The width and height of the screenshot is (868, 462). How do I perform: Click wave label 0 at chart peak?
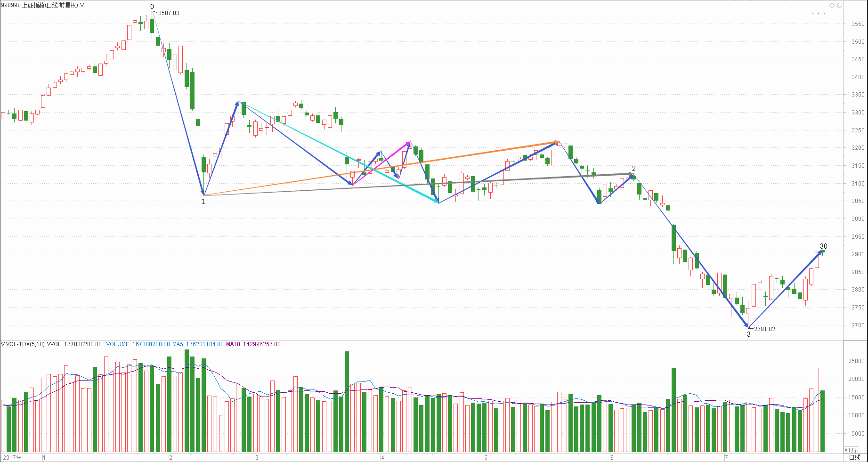click(x=152, y=7)
